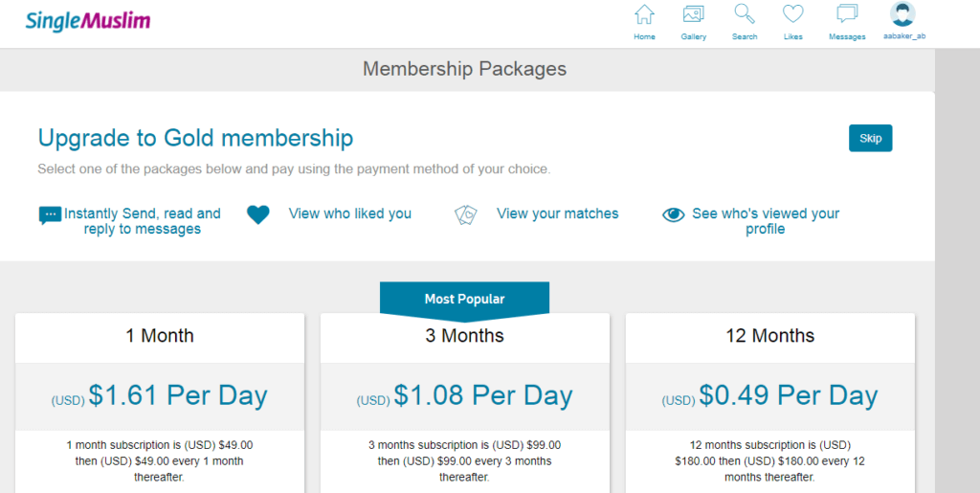
Task: Choose the $0.49 Per Day plan
Action: pyautogui.click(x=770, y=396)
